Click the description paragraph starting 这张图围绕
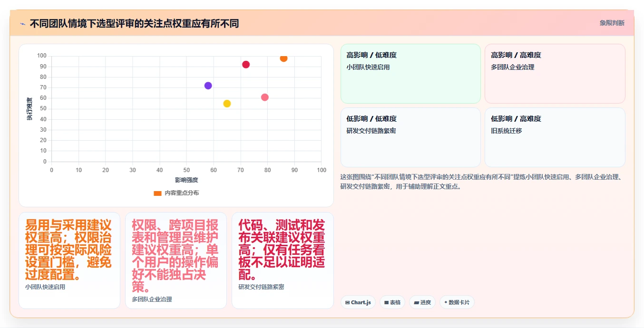Viewport: 644px width, 328px height. (482, 182)
